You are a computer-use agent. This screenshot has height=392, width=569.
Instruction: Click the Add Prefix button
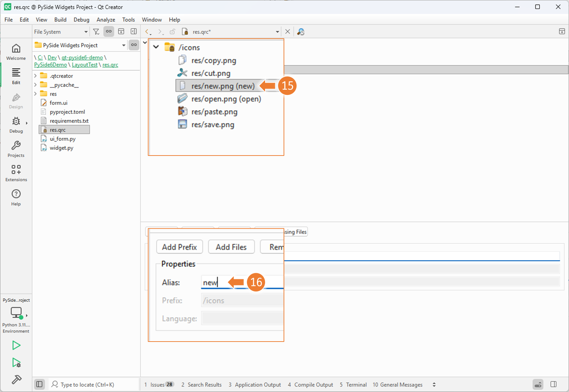click(x=179, y=247)
